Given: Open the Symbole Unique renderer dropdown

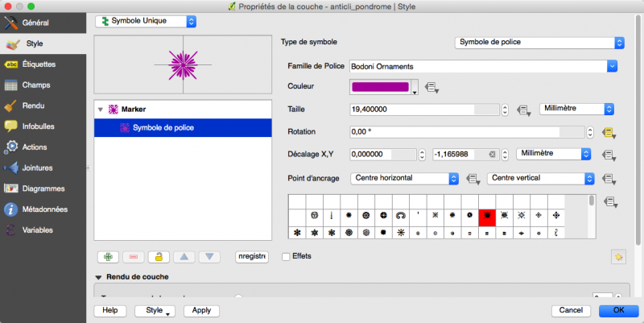Looking at the screenshot, I should 145,21.
